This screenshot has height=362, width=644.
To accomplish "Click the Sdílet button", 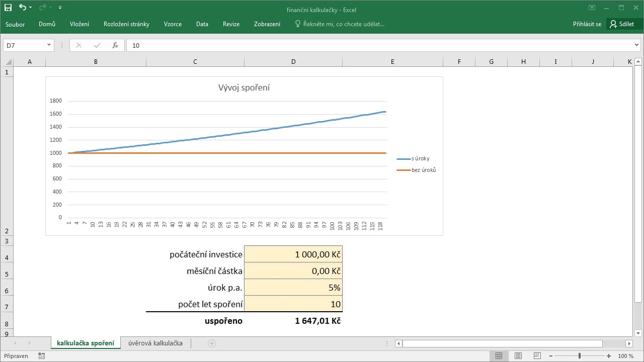I will click(622, 24).
